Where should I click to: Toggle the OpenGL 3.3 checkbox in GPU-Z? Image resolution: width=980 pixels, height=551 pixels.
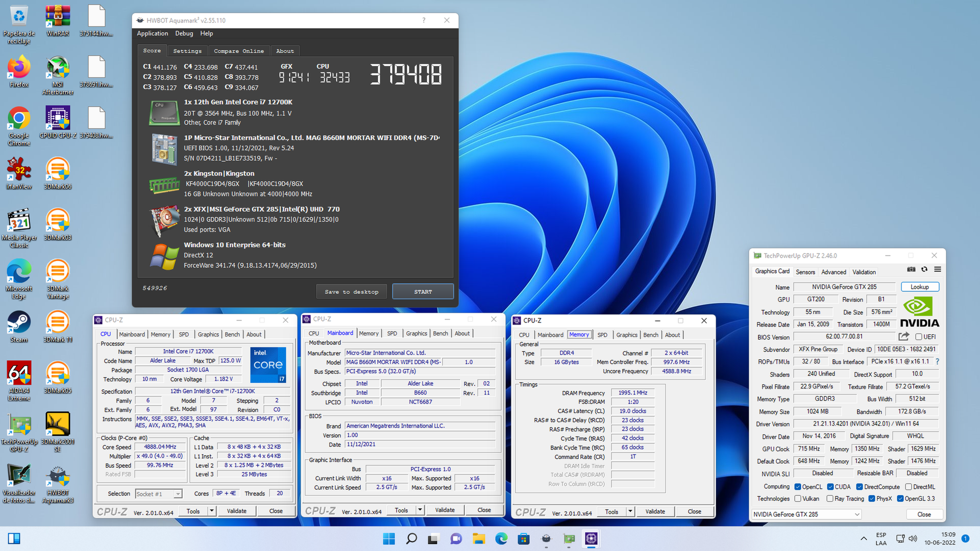click(x=900, y=498)
